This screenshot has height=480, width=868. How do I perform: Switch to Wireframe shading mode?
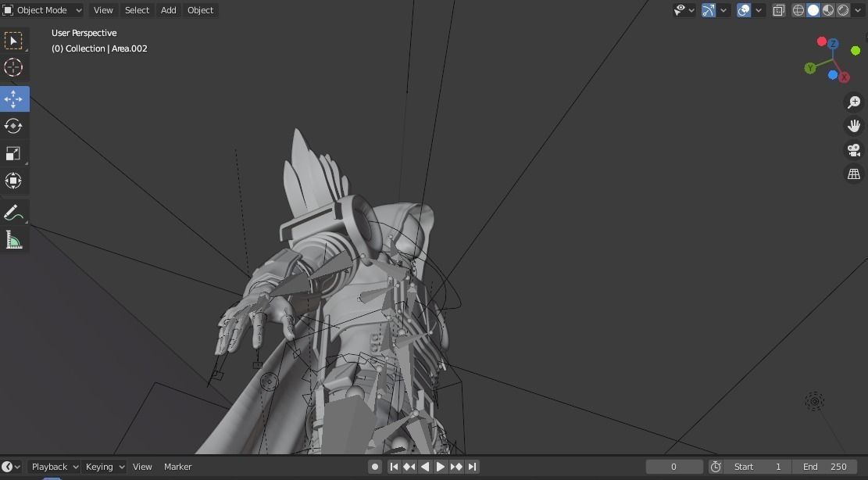(798, 10)
